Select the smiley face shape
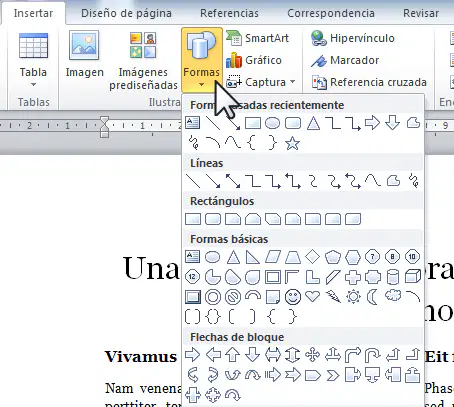The image size is (454, 407). point(293,297)
